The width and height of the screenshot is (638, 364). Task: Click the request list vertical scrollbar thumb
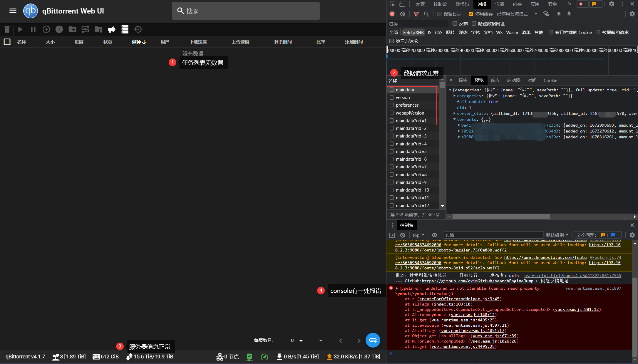pyautogui.click(x=442, y=85)
